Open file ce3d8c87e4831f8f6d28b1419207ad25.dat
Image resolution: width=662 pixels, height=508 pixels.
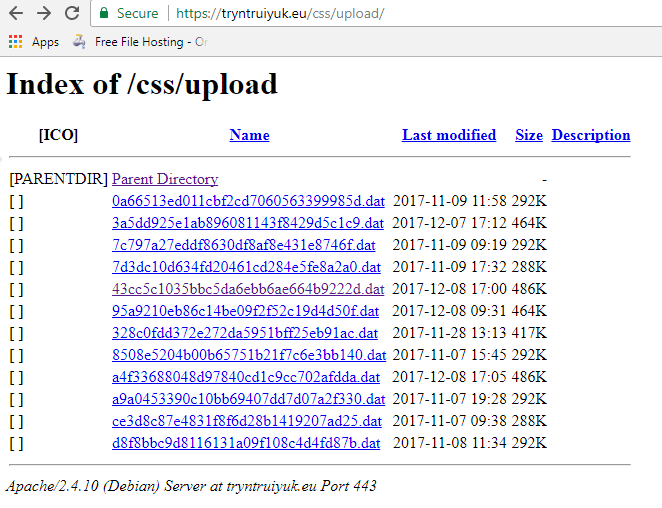tap(247, 421)
